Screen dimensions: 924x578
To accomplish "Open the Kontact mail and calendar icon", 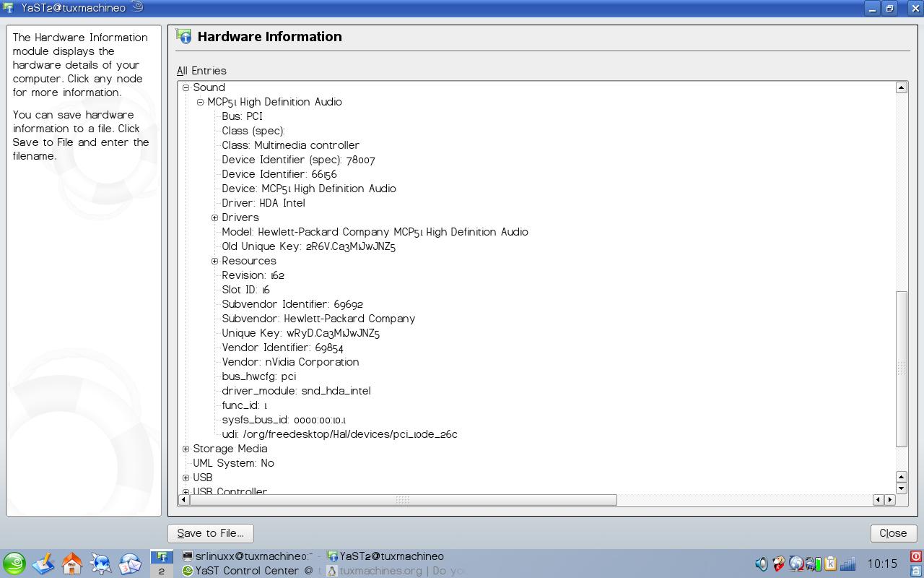I will (x=130, y=564).
